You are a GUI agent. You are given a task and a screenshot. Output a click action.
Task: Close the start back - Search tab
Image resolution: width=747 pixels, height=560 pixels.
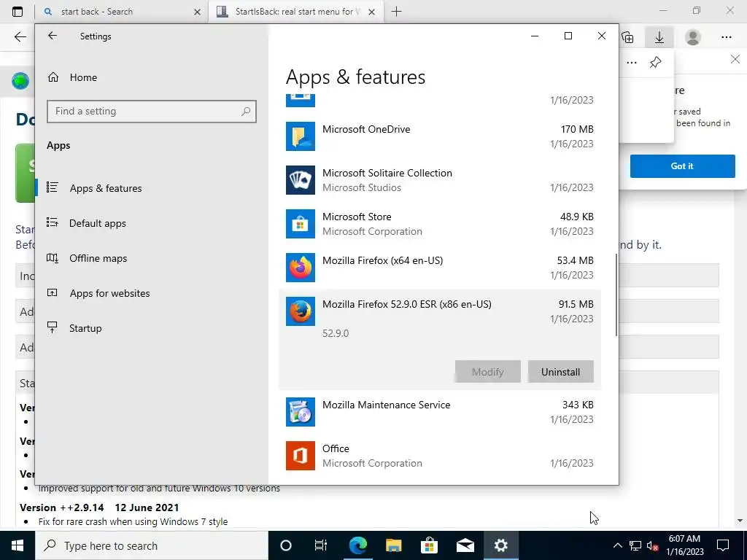tap(197, 12)
